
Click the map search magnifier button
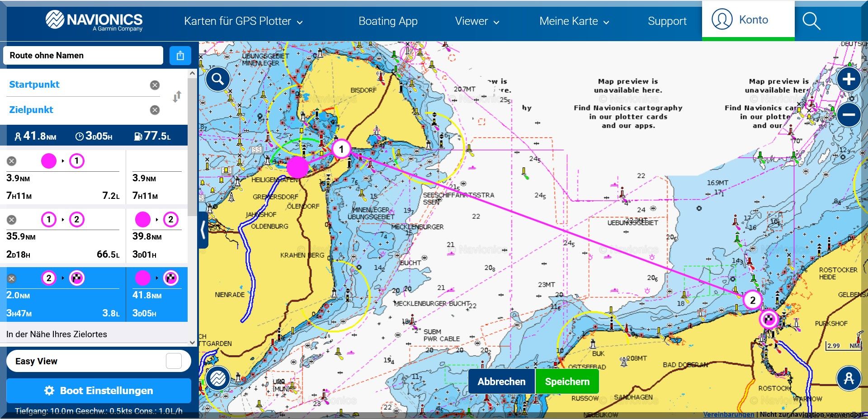(x=218, y=80)
